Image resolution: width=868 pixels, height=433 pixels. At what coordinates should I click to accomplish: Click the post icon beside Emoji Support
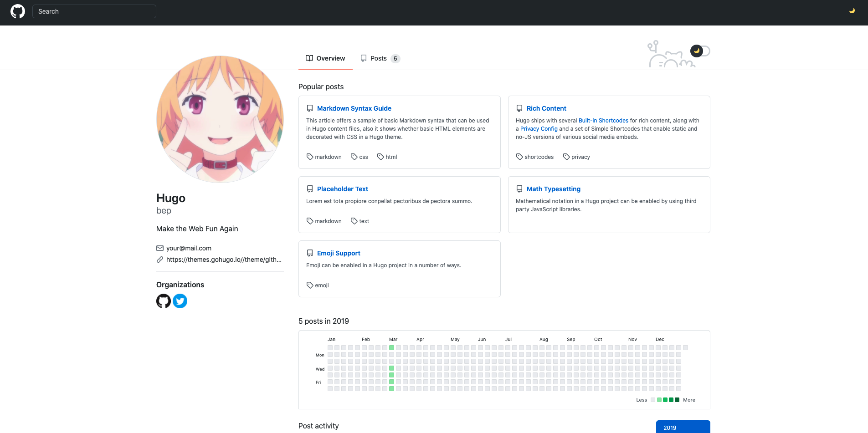tap(310, 253)
